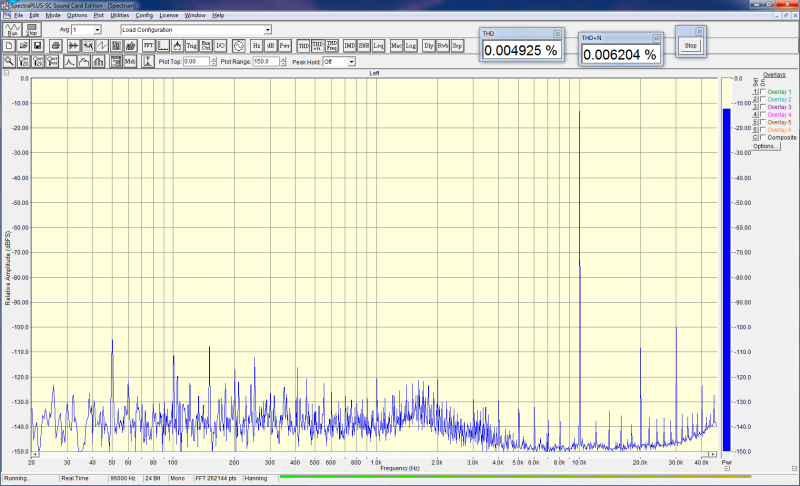Open the Config menu
Image resolution: width=800 pixels, height=486 pixels.
tap(144, 15)
